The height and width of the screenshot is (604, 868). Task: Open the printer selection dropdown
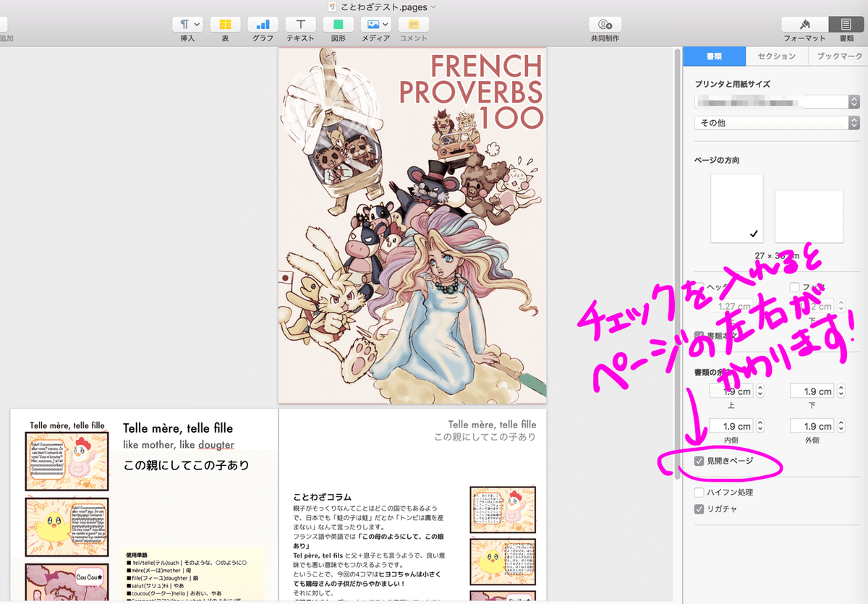coord(777,102)
